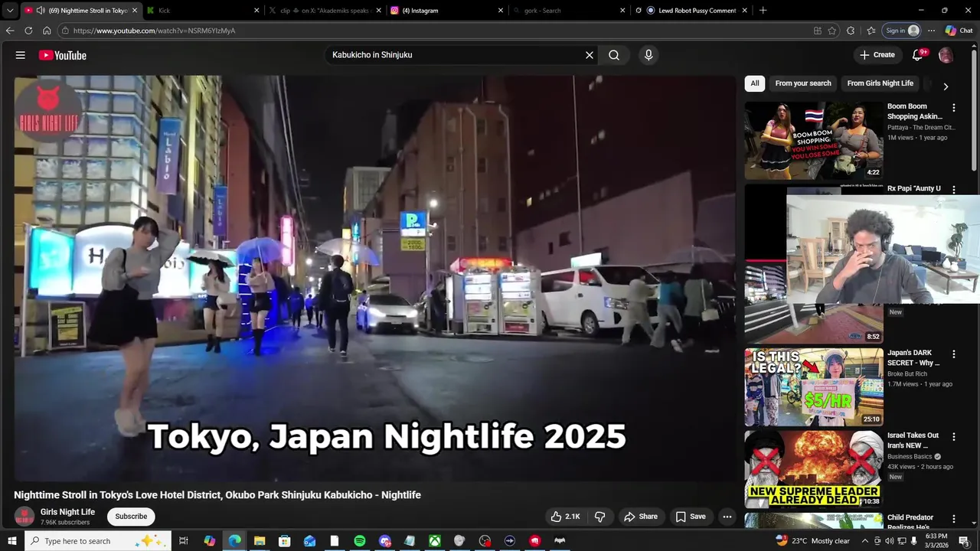
Task: Switch to the Akademiks clip X tab
Action: 325,11
